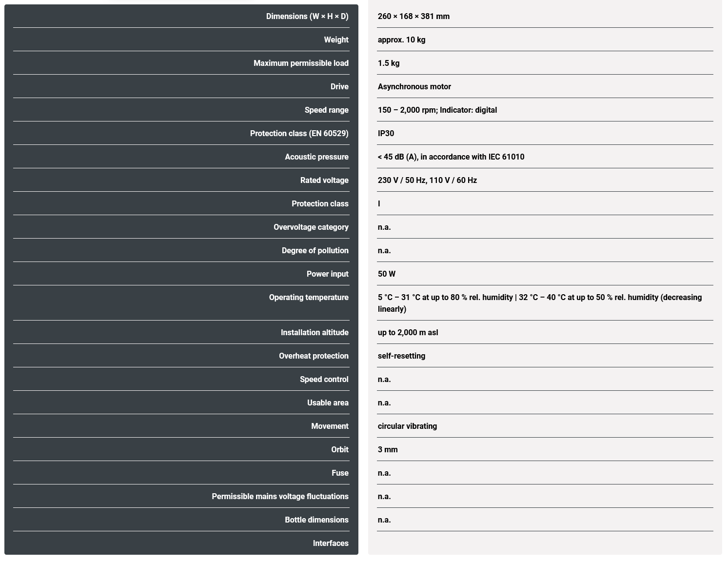
Task: Click the self-resetting overheat protection value
Action: 401,356
